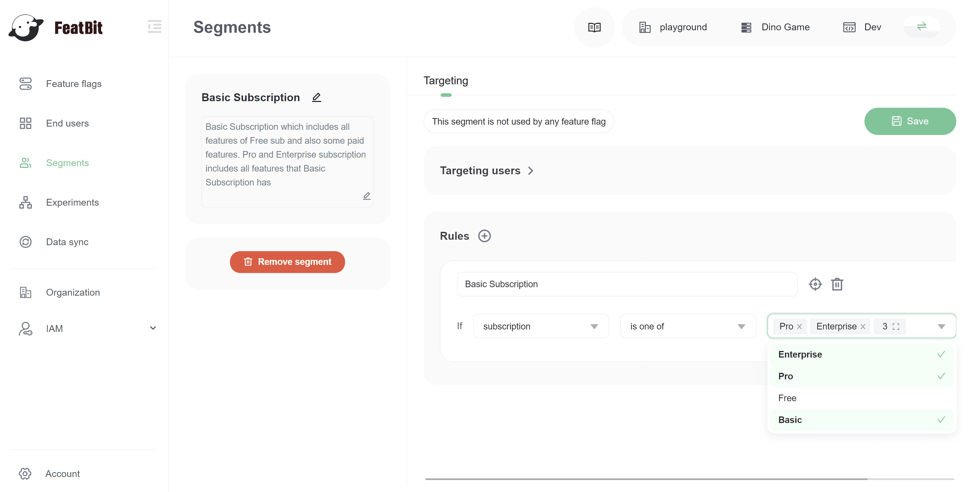The width and height of the screenshot is (980, 492).
Task: Edit the segment description pencil icon
Action: [x=366, y=196]
